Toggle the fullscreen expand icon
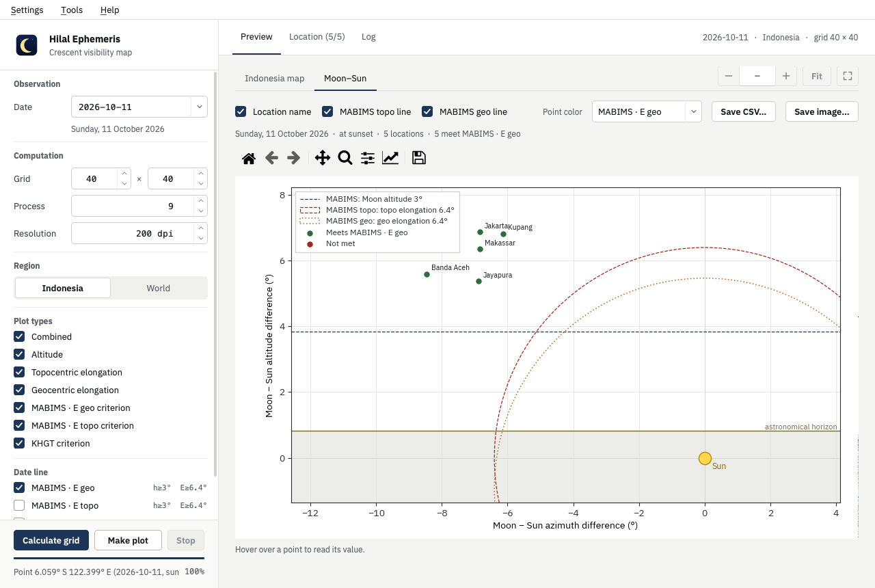 [x=848, y=76]
